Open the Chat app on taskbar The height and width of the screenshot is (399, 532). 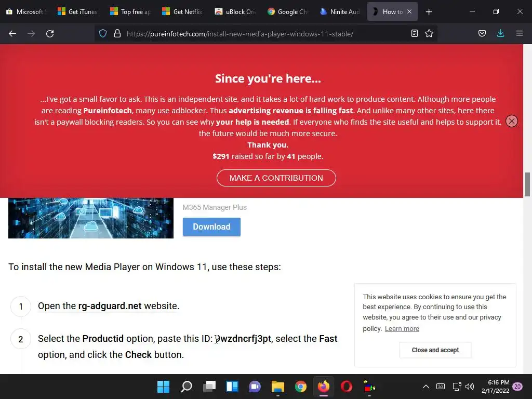coord(255,387)
